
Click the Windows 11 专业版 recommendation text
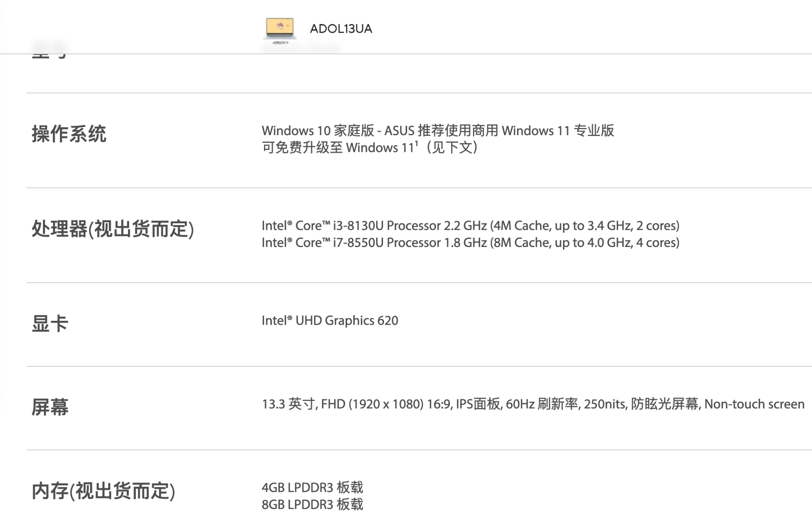(x=557, y=130)
